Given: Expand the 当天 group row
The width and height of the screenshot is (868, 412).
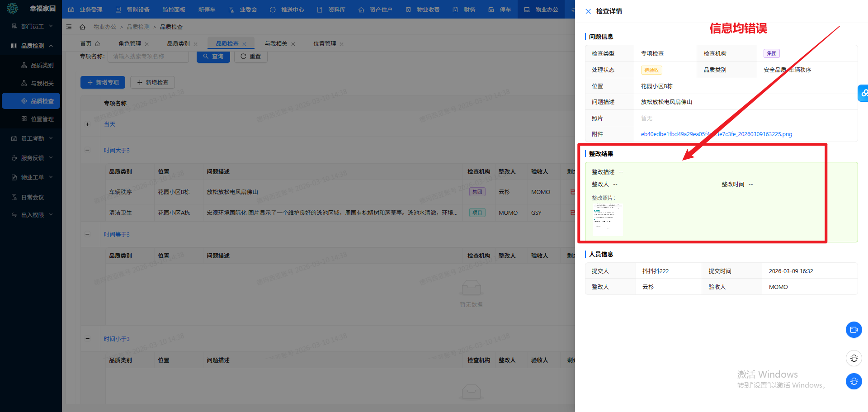Looking at the screenshot, I should (x=88, y=124).
